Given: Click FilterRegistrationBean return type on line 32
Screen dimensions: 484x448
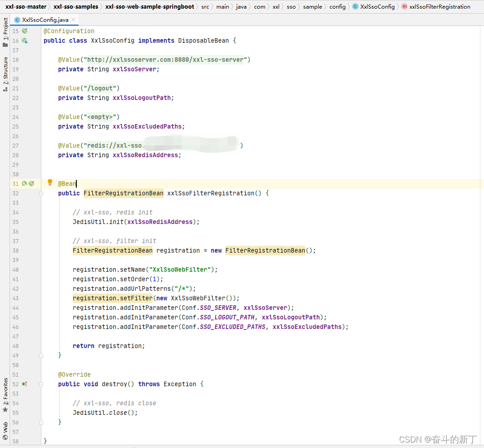Looking at the screenshot, I should [x=124, y=193].
